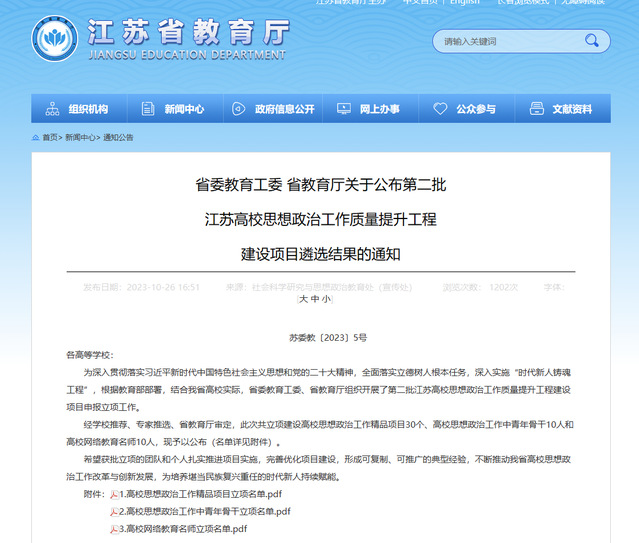Open 高校思想政治工作精品项目立项名单.pdf attachment
Screen dimensions: 639x543
coord(201,494)
